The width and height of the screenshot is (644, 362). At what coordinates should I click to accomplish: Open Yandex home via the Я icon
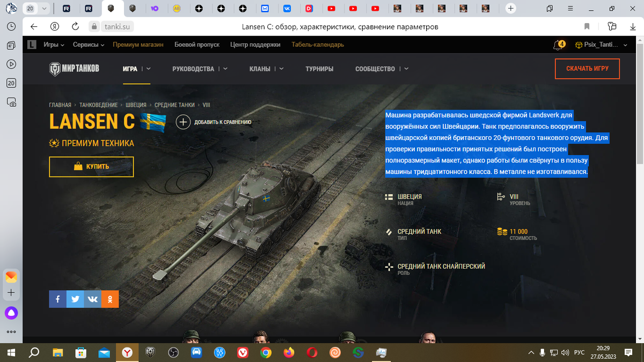tap(54, 27)
